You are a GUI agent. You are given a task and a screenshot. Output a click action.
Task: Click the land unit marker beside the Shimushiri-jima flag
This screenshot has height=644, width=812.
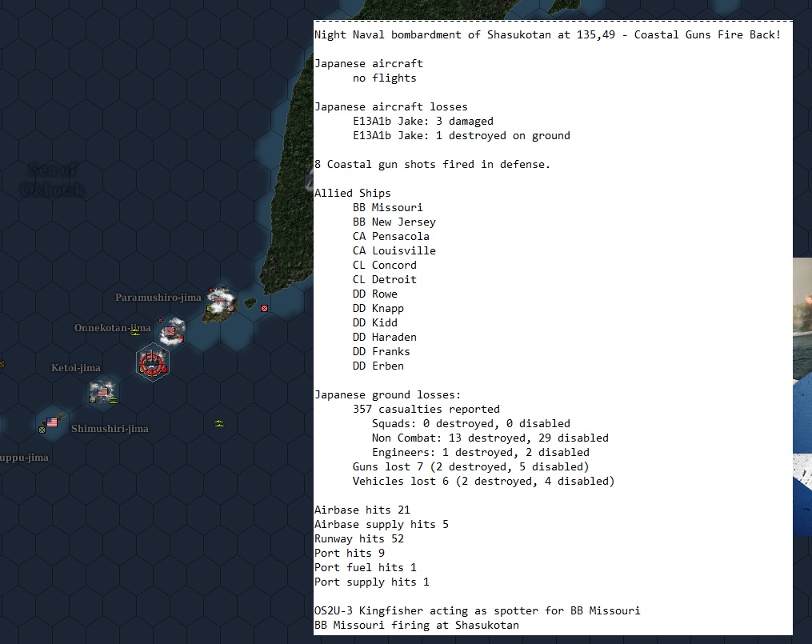coord(42,430)
